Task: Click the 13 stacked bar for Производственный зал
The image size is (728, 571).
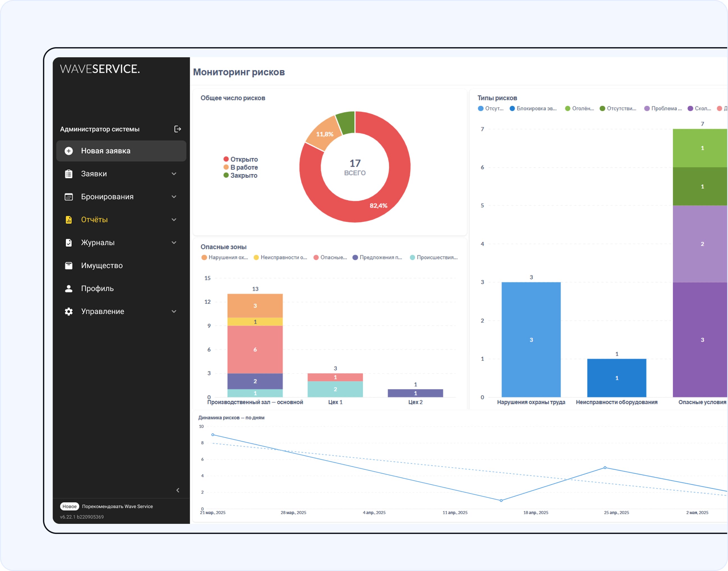Action: pyautogui.click(x=255, y=348)
